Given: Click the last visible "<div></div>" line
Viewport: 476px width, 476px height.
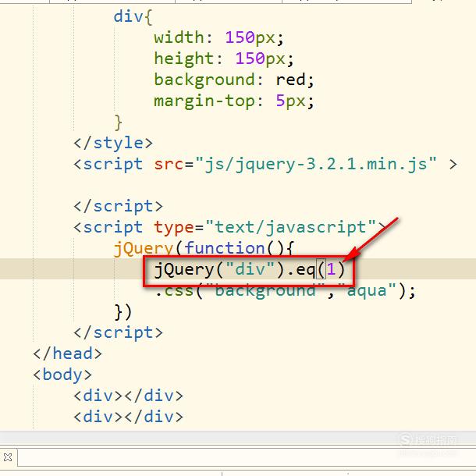Looking at the screenshot, I should click(x=129, y=417).
